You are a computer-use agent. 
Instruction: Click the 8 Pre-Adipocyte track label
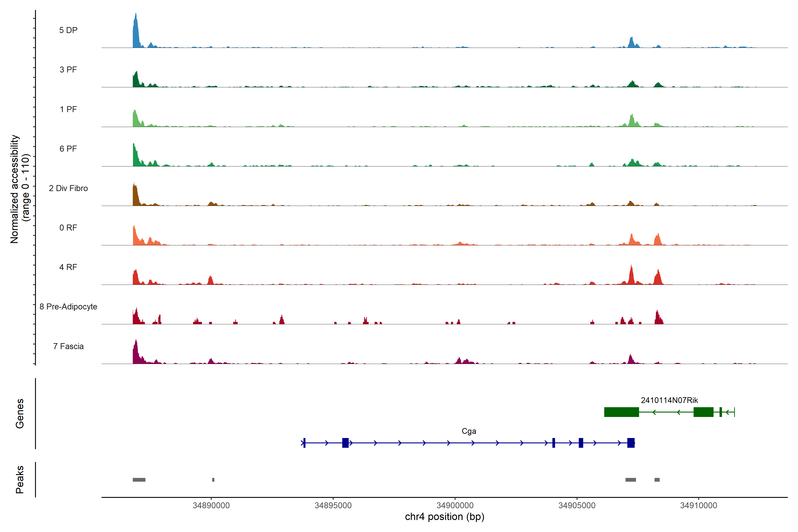[68, 307]
